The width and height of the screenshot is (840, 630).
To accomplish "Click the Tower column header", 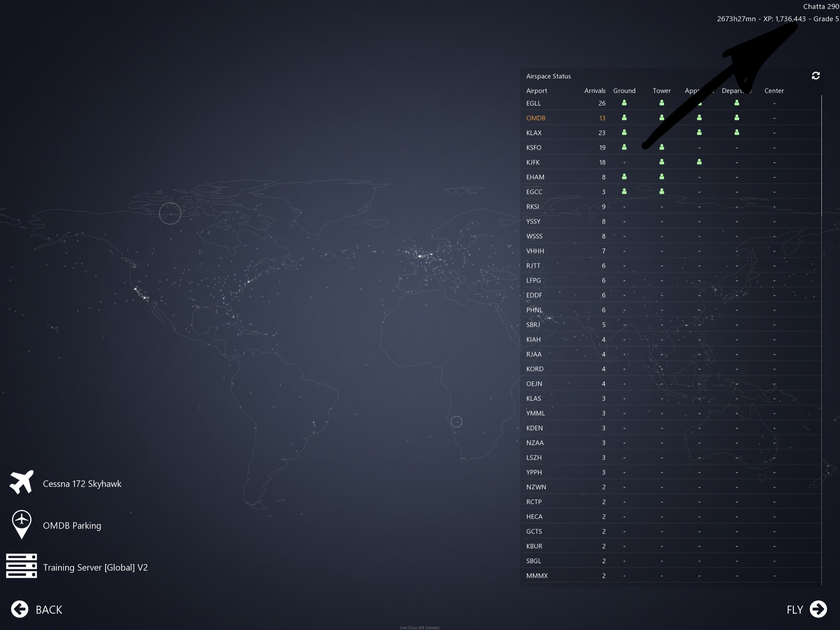I will click(661, 90).
